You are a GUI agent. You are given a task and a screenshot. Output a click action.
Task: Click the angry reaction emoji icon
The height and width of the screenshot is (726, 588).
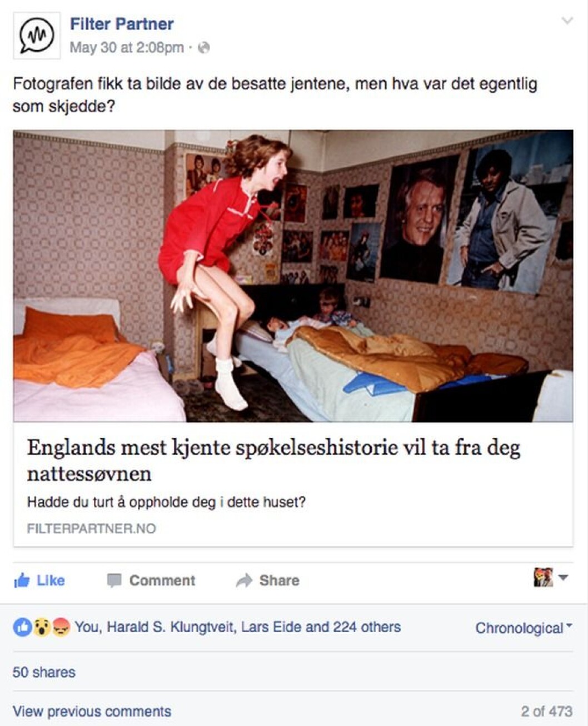(60, 628)
